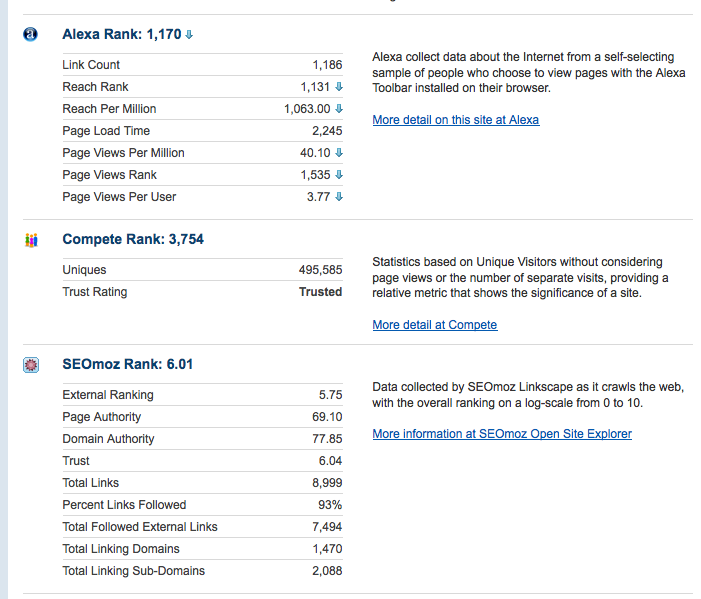The width and height of the screenshot is (701, 599).
Task: Select the Page Views Per Million label
Action: 123,153
